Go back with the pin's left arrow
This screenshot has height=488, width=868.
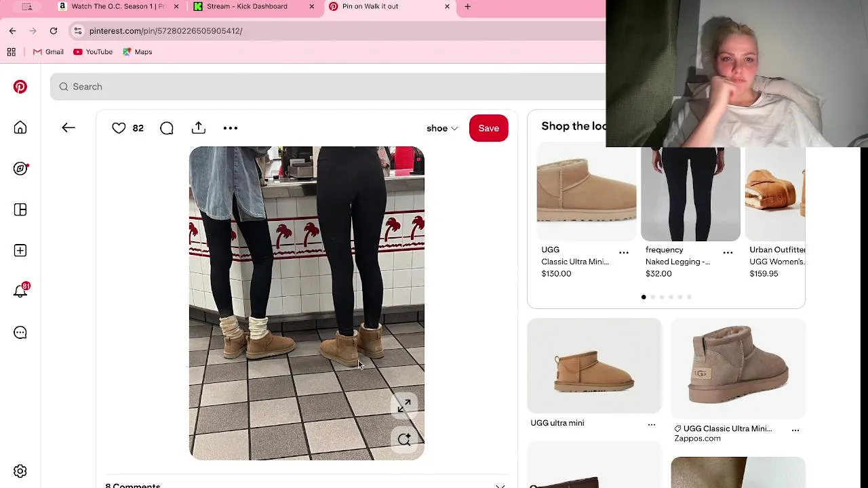tap(68, 127)
